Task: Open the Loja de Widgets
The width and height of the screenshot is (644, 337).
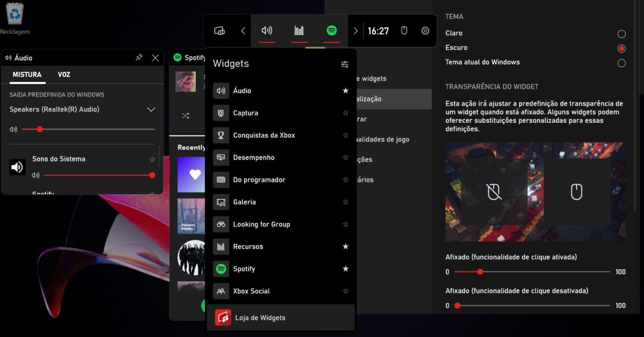Action: 260,317
